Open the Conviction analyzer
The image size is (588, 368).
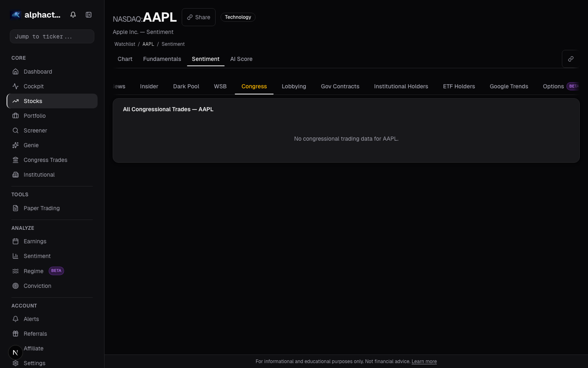37,286
